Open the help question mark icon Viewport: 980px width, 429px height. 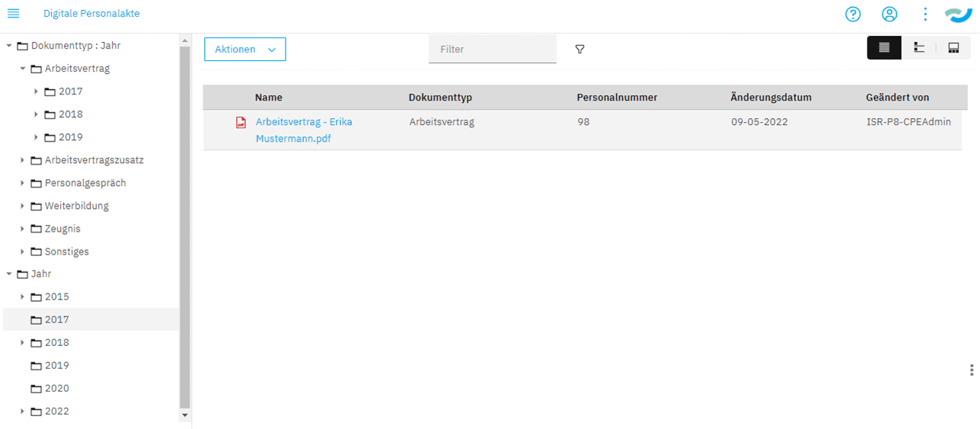(x=853, y=14)
